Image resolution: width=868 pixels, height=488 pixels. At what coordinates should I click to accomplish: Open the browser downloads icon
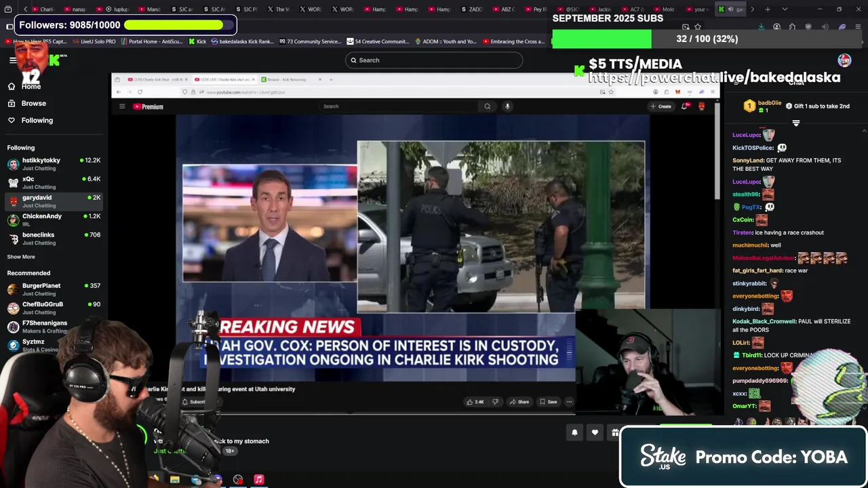(x=762, y=27)
